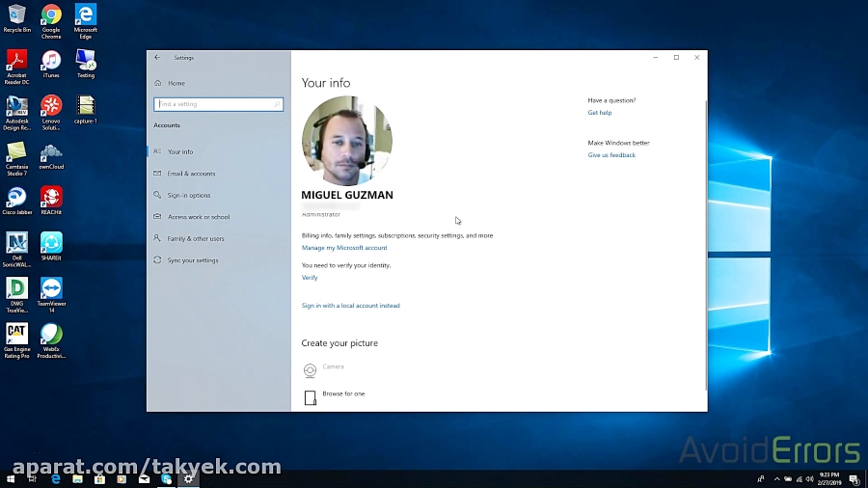Select the Microsoft Edge desktop shortcut
Screen dimensions: 868x488
(85, 22)
